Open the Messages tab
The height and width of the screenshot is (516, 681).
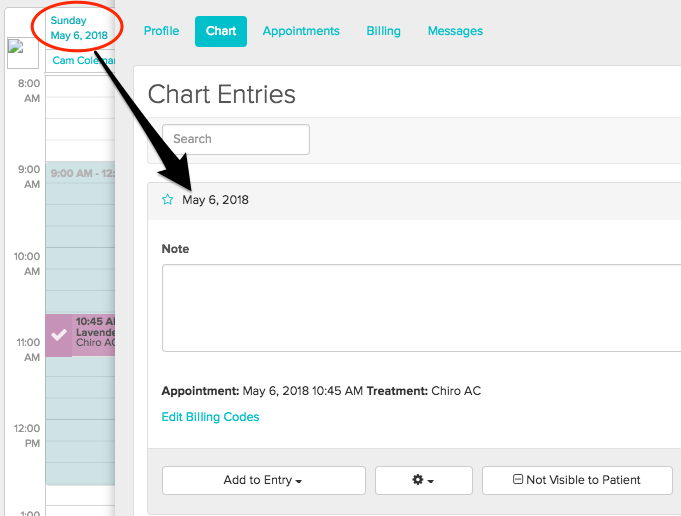pyautogui.click(x=455, y=31)
